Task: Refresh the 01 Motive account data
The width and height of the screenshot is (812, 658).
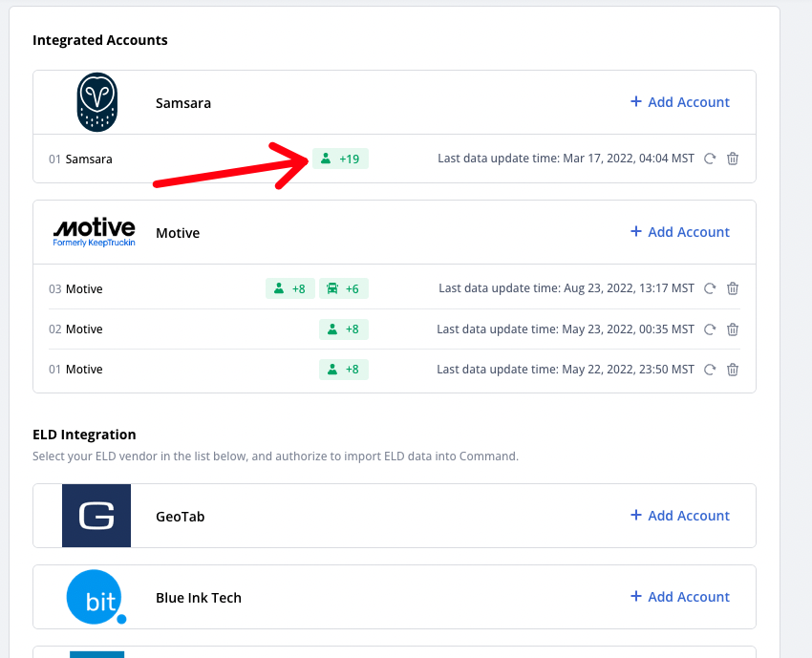Action: tap(710, 370)
